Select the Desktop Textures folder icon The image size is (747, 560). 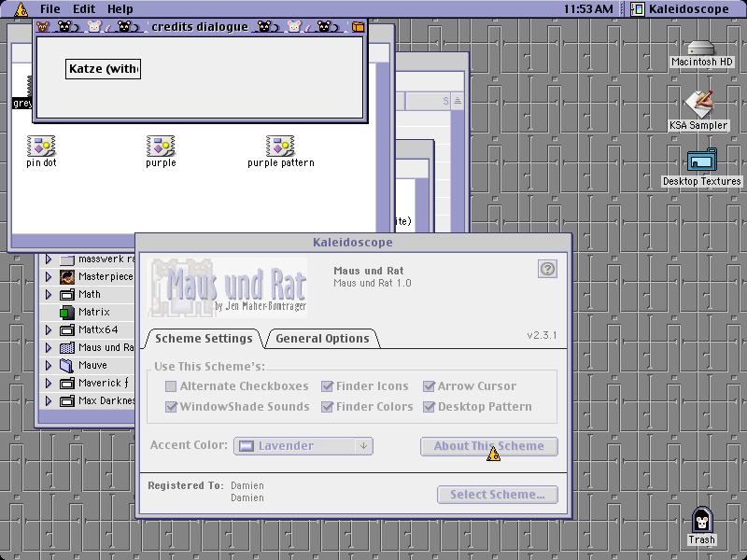point(702,161)
